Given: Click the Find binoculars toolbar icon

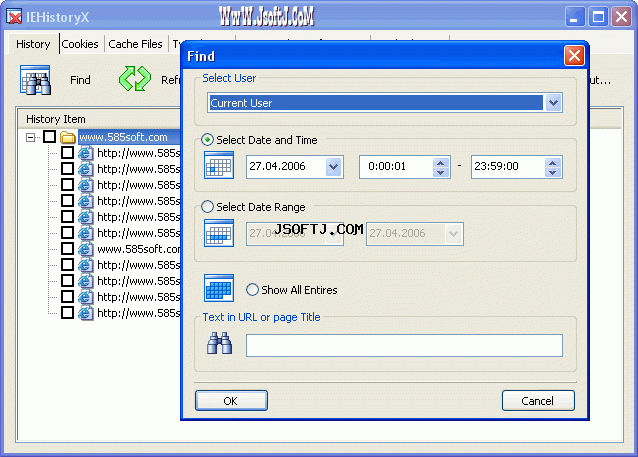Looking at the screenshot, I should pos(35,80).
